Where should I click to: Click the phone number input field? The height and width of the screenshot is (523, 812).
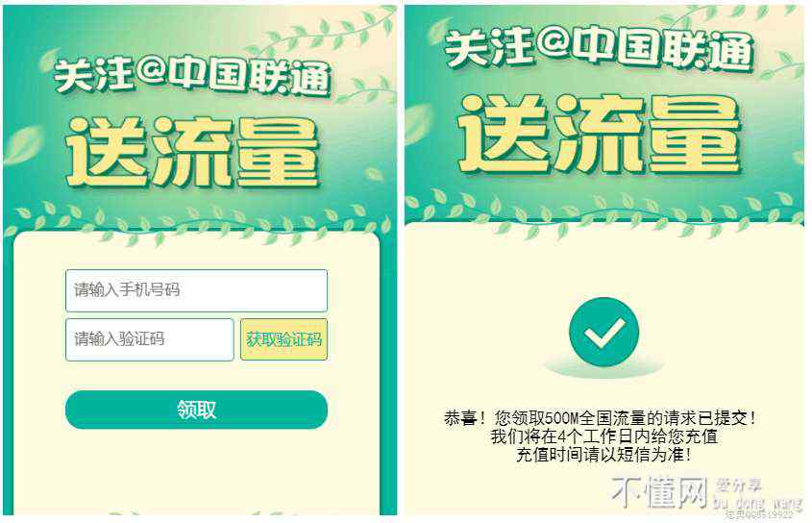coord(196,290)
